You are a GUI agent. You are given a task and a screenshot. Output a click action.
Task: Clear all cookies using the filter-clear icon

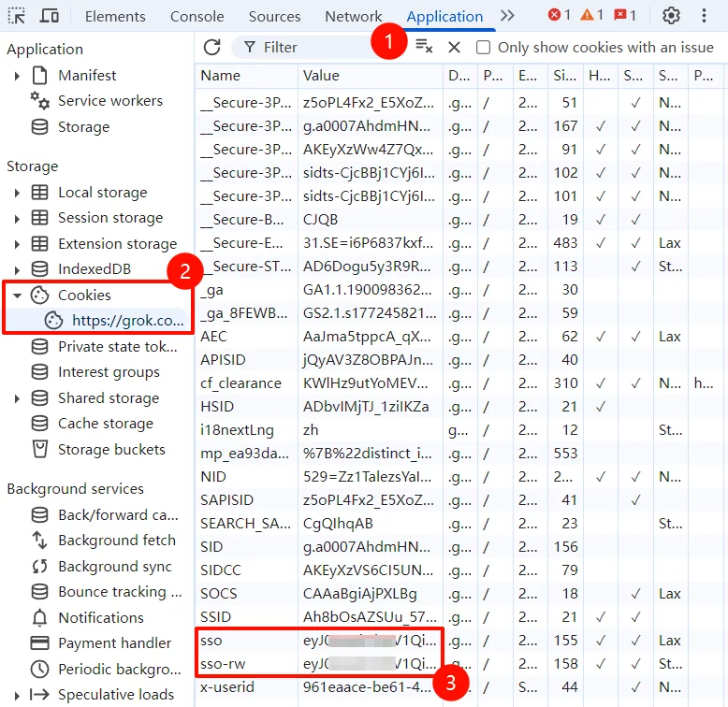point(424,47)
